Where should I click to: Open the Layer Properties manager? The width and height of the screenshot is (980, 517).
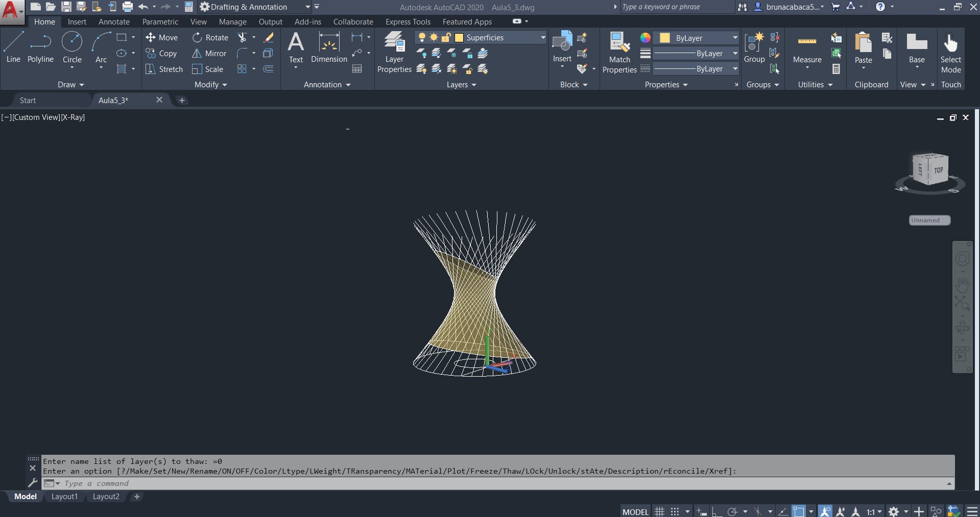click(x=394, y=52)
